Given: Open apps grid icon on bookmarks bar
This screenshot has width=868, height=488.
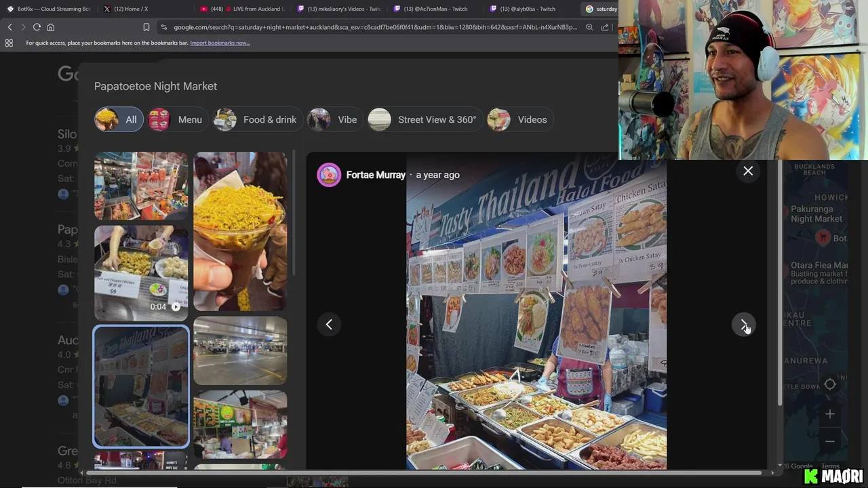Looking at the screenshot, I should point(9,43).
